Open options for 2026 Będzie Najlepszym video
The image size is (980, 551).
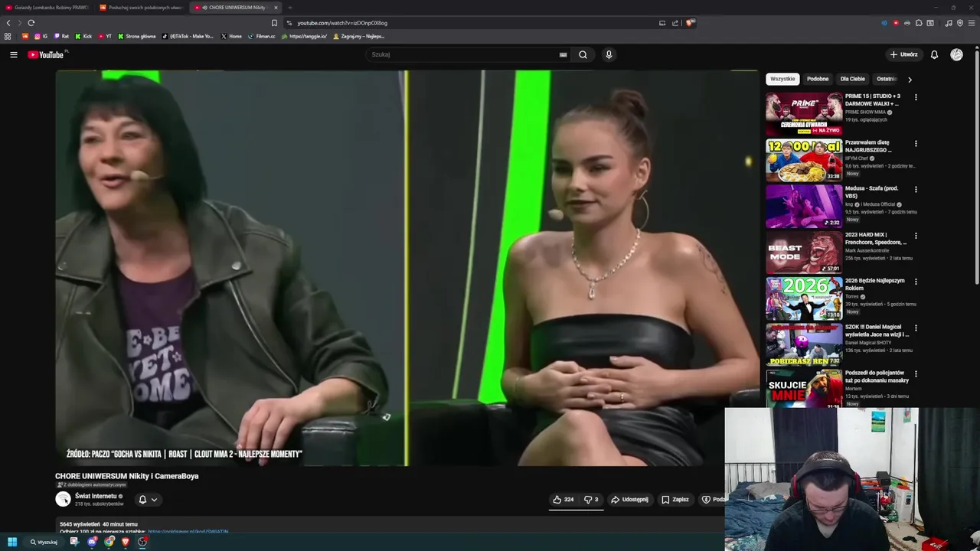point(916,282)
